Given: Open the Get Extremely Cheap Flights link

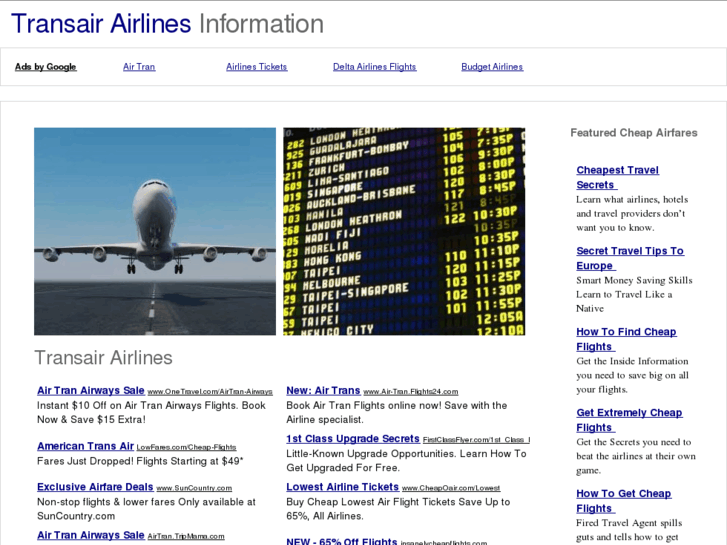Looking at the screenshot, I should coord(629,420).
